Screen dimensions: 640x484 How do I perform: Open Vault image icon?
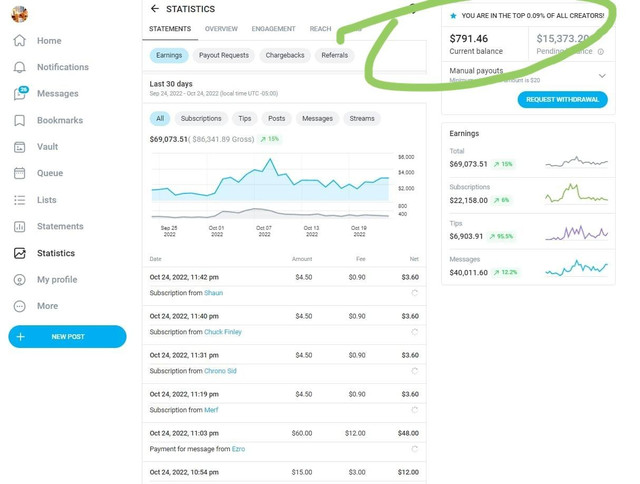pyautogui.click(x=20, y=147)
